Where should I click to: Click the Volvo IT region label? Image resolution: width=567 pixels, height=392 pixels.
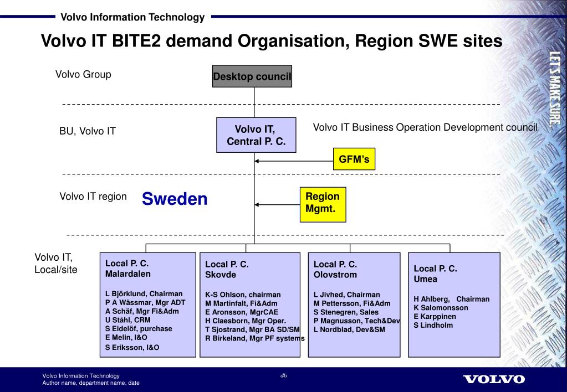point(93,197)
